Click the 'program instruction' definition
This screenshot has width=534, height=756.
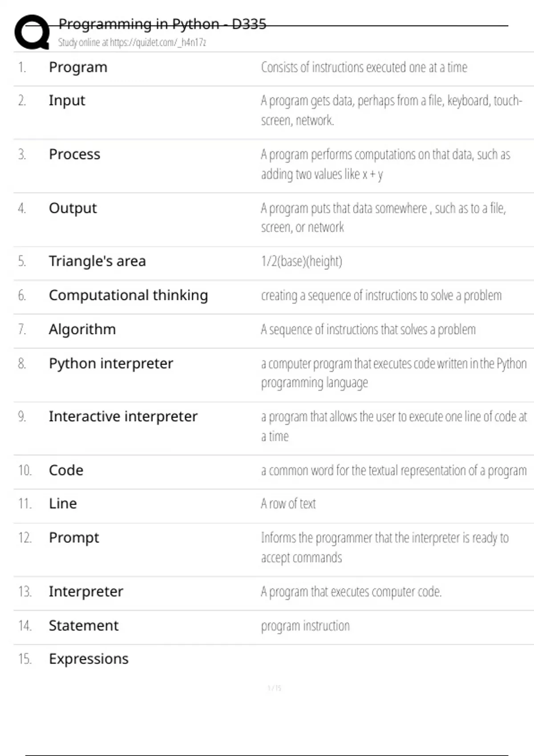pyautogui.click(x=305, y=626)
